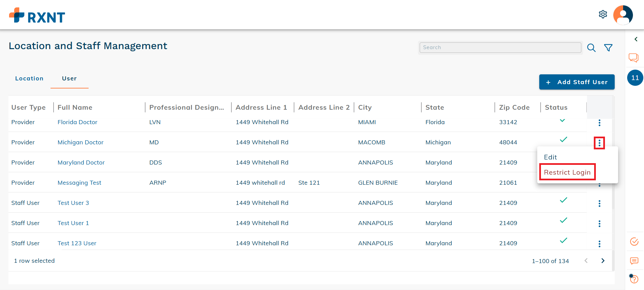Open Test User 1 link
The height and width of the screenshot is (290, 644).
[73, 223]
